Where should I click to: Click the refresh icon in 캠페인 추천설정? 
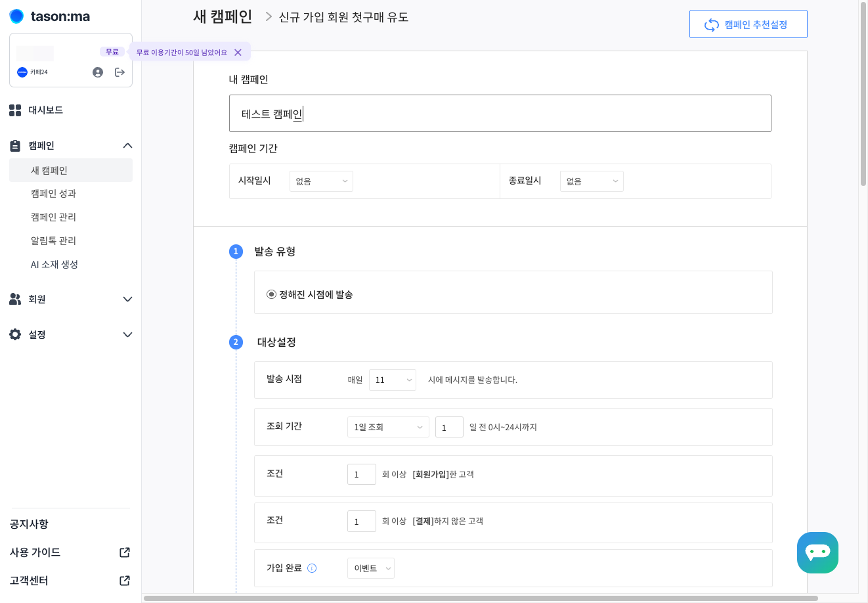coord(712,25)
